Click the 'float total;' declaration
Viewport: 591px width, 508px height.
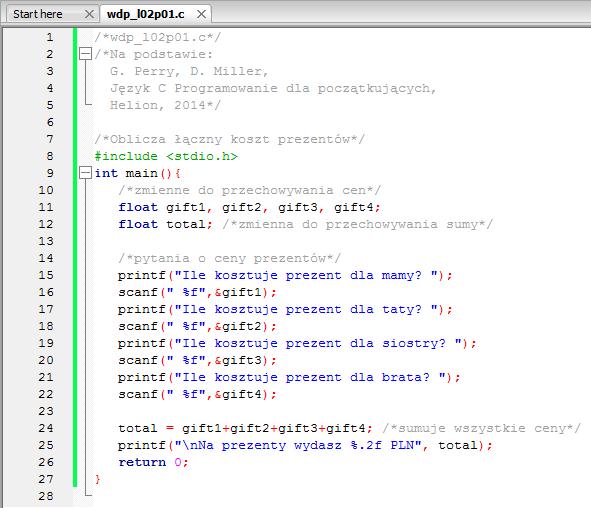pos(165,224)
